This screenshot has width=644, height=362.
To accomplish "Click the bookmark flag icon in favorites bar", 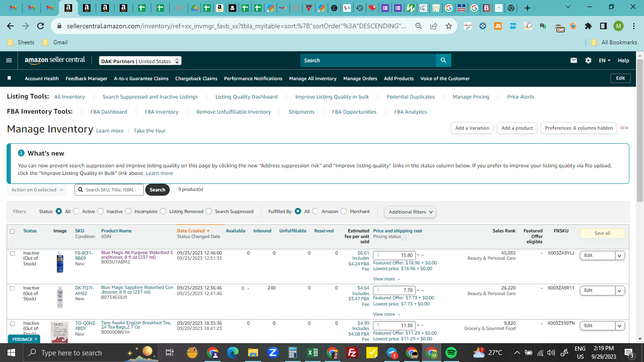I will [x=9, y=78].
